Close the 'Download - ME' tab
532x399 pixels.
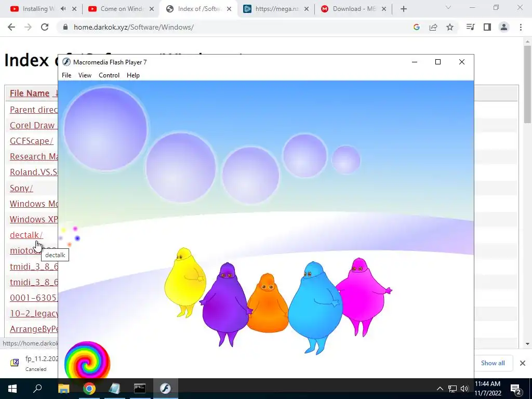(384, 9)
